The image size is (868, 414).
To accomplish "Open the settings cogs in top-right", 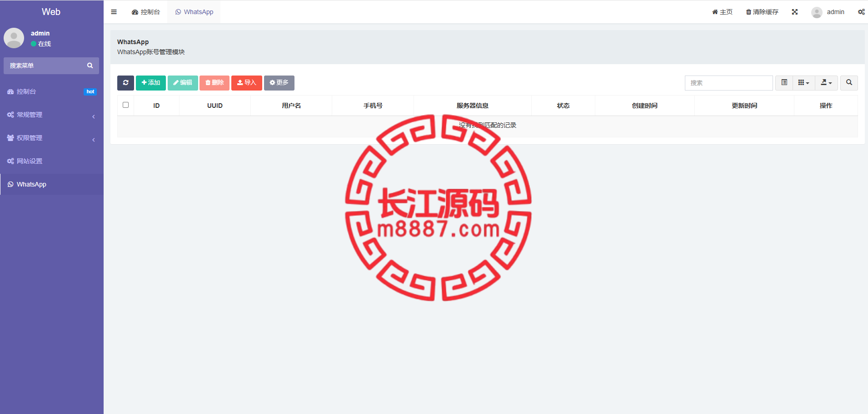I will [861, 12].
